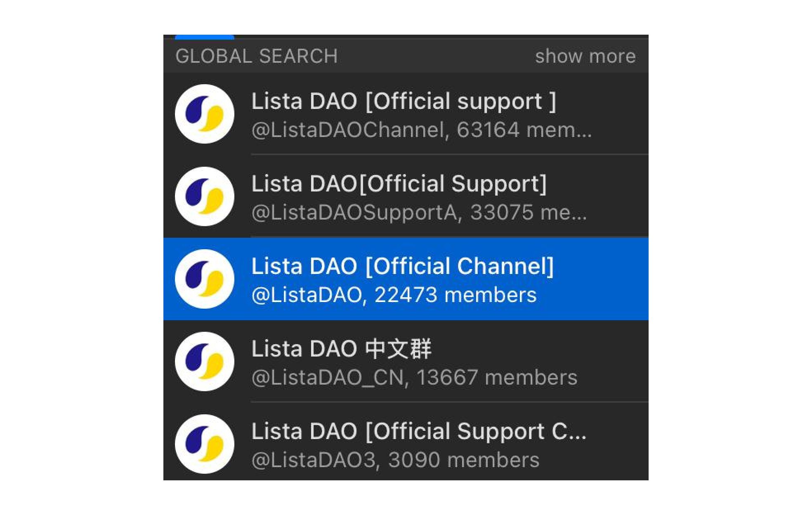Click the @ListaDAO username in the highlighted row
Image resolution: width=812 pixels, height=515 pixels.
pyautogui.click(x=306, y=295)
